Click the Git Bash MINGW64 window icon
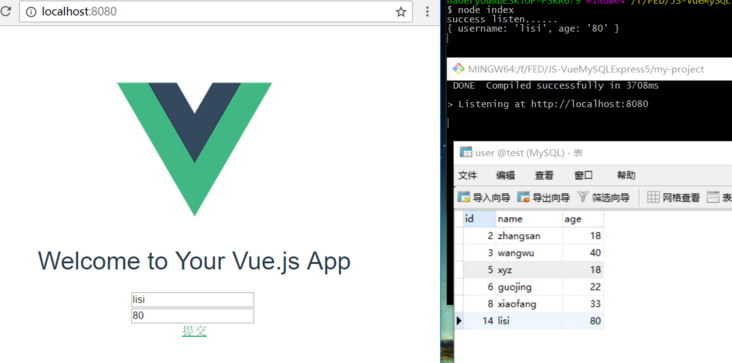Viewport: 732px width, 363px height. tap(458, 69)
